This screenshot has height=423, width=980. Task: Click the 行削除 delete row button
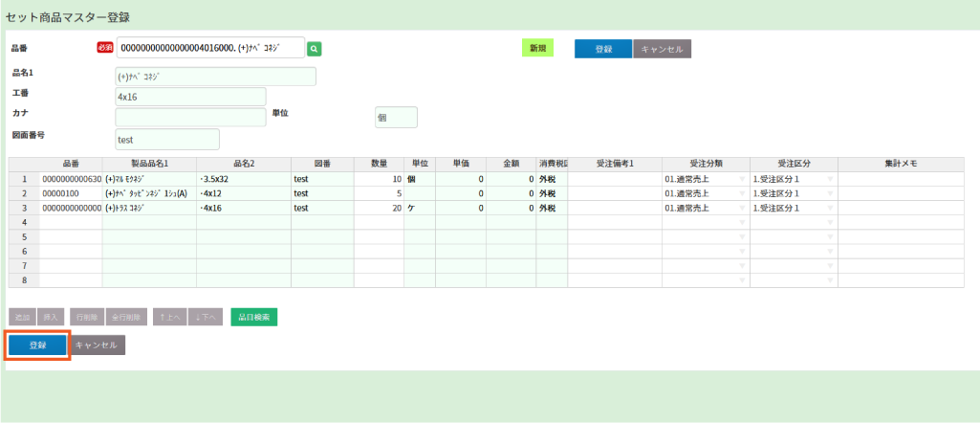point(86,317)
